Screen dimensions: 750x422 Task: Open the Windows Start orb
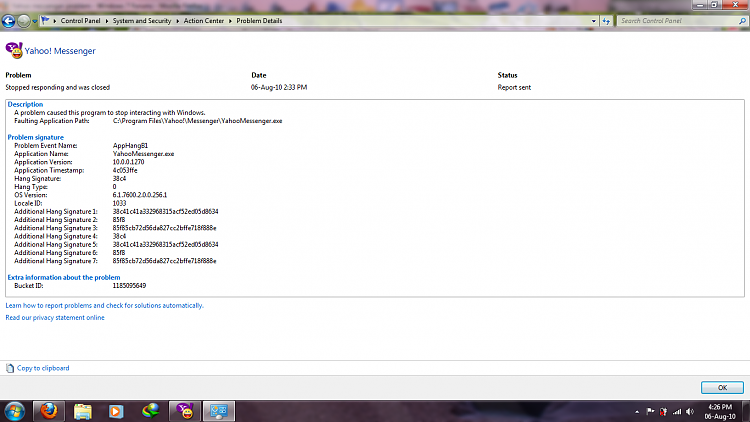pyautogui.click(x=14, y=411)
